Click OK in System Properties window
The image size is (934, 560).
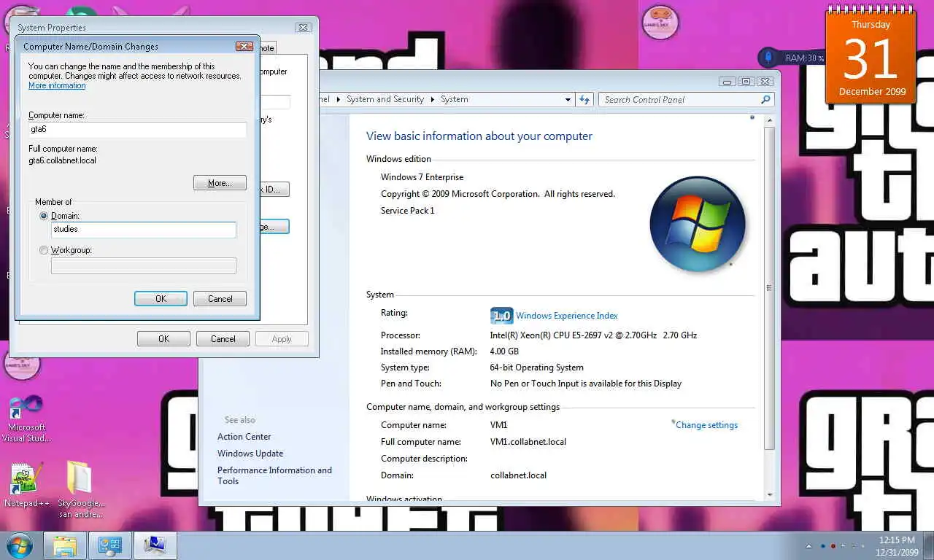point(163,338)
